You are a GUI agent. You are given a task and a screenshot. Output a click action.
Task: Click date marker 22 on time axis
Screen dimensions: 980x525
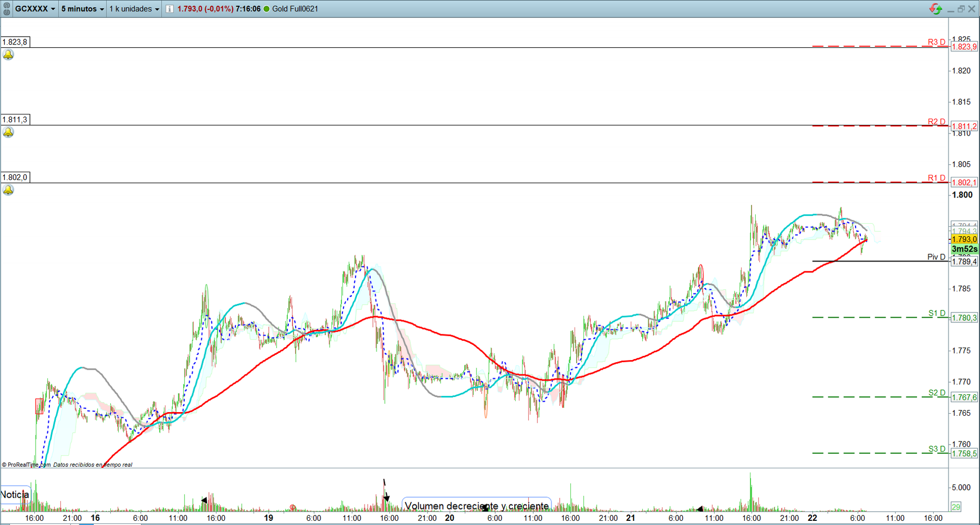click(812, 518)
